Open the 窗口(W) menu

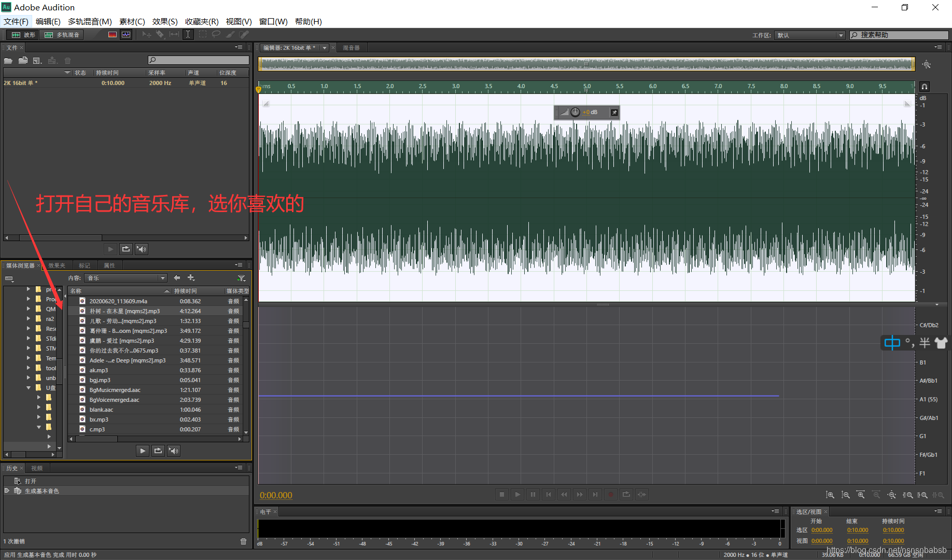click(273, 21)
